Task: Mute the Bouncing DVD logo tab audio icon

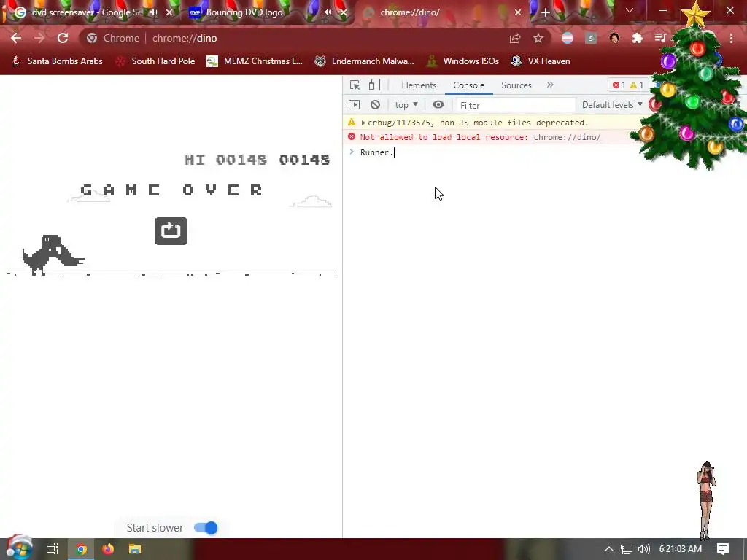Action: coord(328,12)
